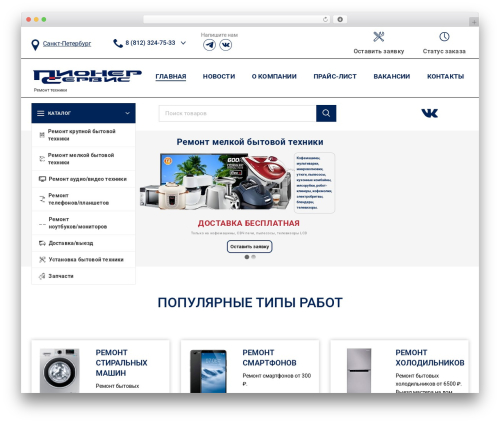The height and width of the screenshot is (423, 500).
Task: Click the Пионер Сервис logo
Action: 87,77
